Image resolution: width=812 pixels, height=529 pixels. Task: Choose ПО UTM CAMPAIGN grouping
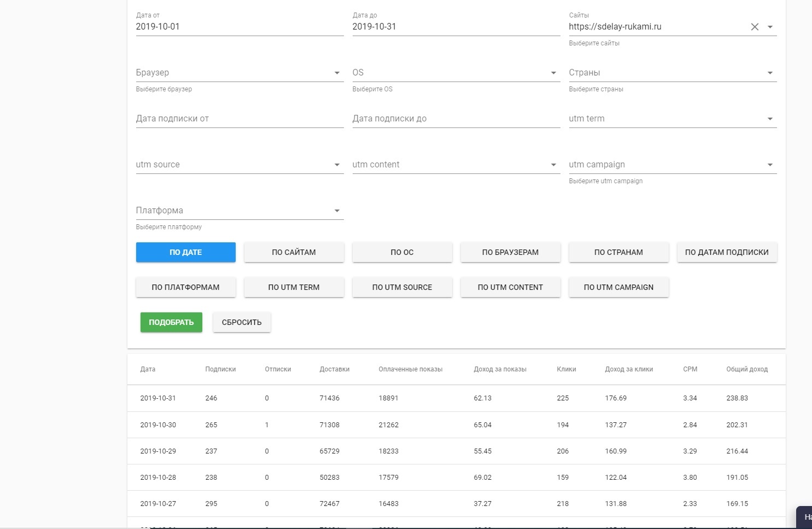click(618, 287)
